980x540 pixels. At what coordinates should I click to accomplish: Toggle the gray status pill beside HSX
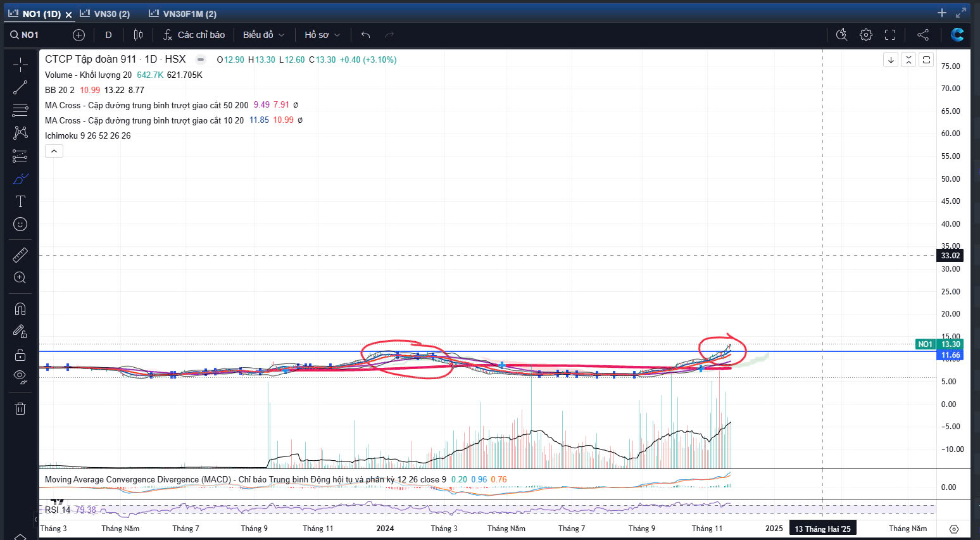coord(201,60)
